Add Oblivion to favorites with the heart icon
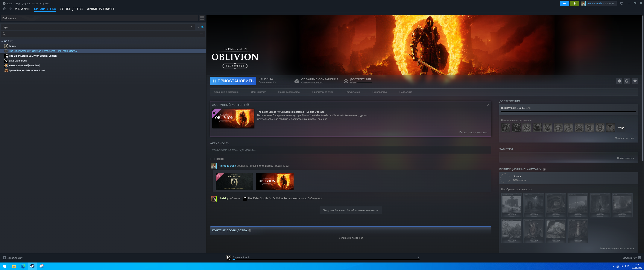This screenshot has height=270, width=644. [x=635, y=81]
